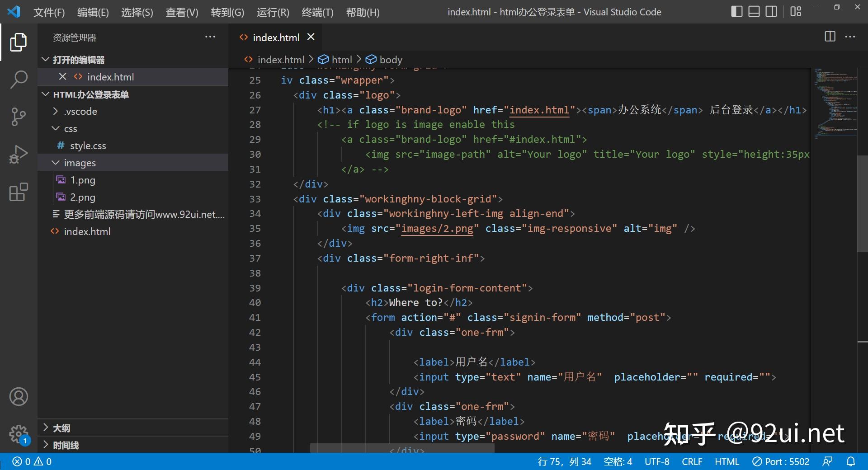Open the Run and Debug view

coord(19,155)
